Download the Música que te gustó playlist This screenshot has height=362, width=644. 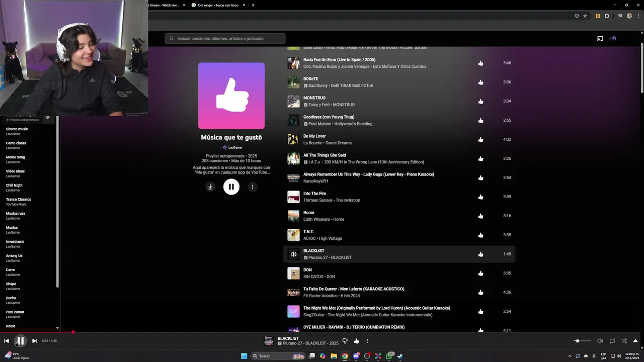210,187
